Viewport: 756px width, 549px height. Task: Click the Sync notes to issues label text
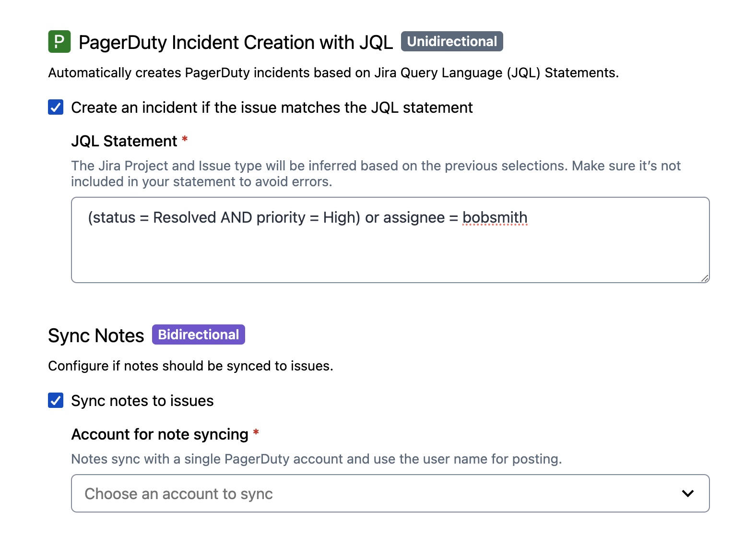(142, 401)
